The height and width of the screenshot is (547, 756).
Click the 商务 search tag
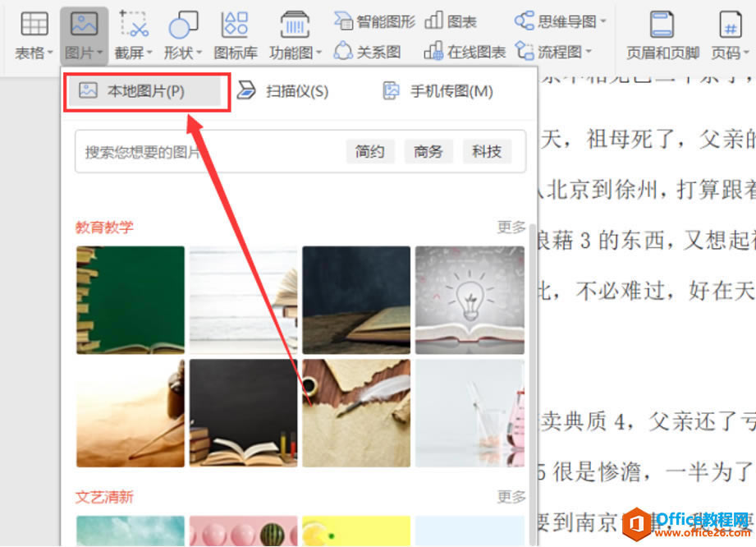coord(428,151)
